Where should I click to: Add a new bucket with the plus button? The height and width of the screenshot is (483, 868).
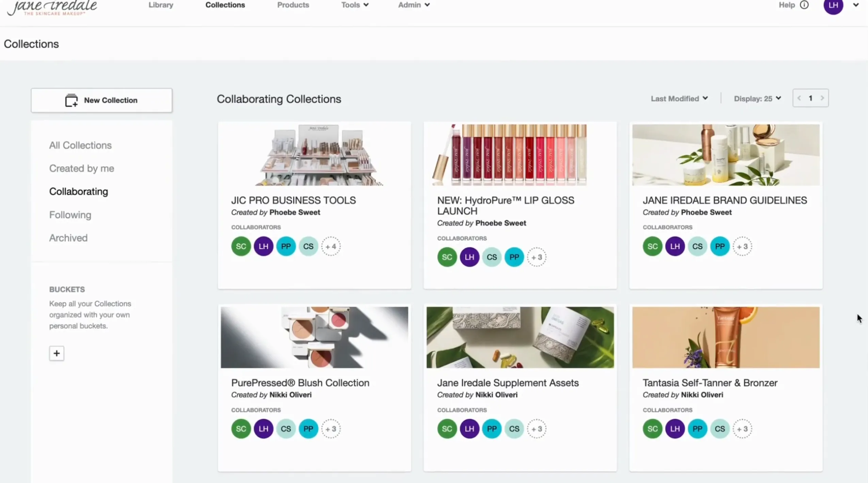[57, 353]
